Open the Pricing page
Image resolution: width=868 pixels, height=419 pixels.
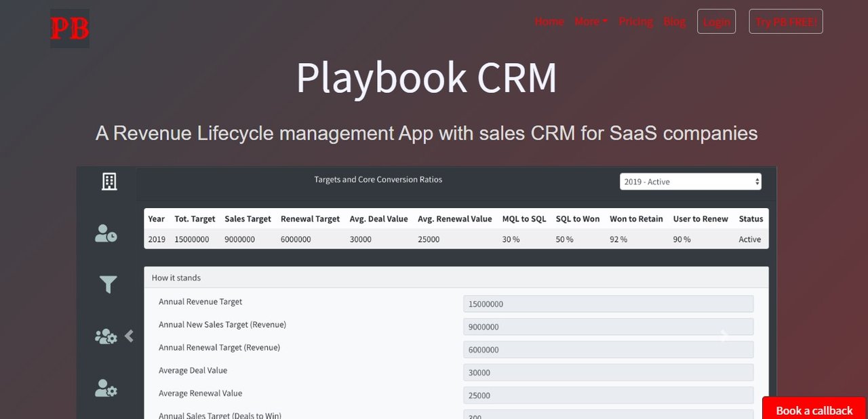[636, 22]
